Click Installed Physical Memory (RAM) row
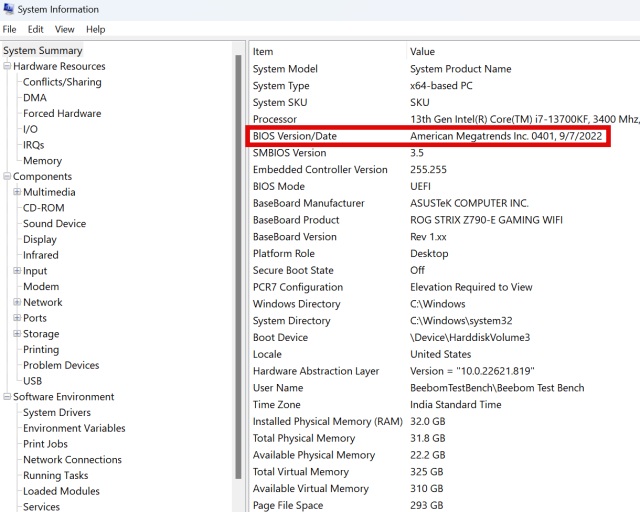This screenshot has width=640, height=512. [445, 421]
